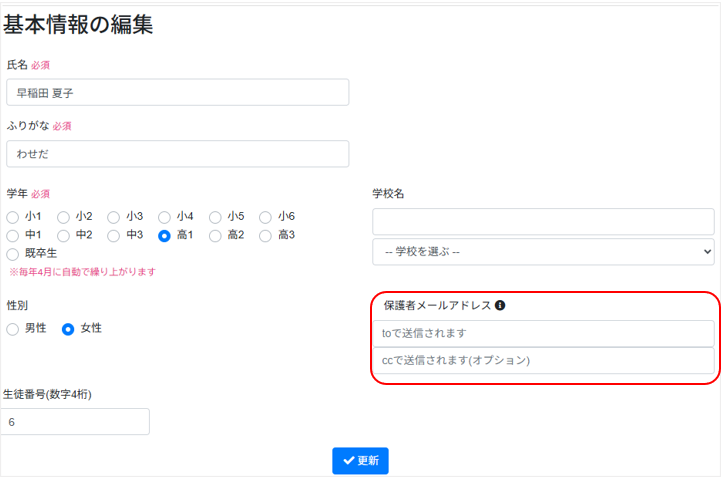Select the 中3 grade option

(x=113, y=236)
